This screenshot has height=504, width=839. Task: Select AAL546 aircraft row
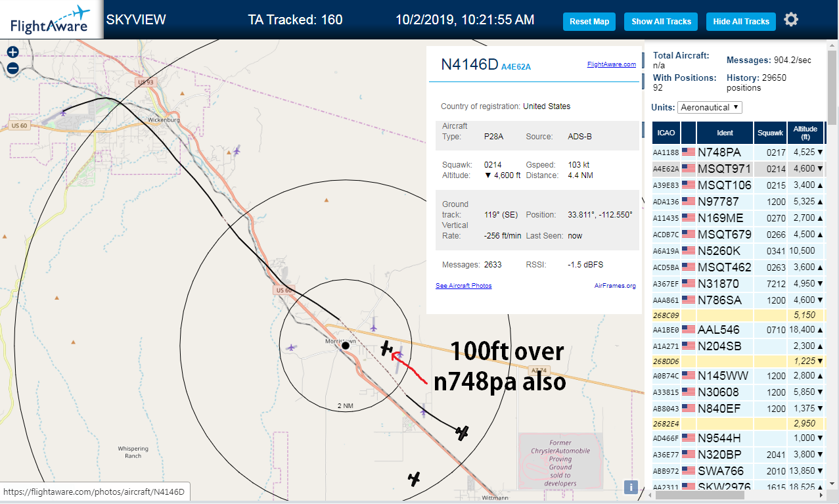(x=738, y=329)
